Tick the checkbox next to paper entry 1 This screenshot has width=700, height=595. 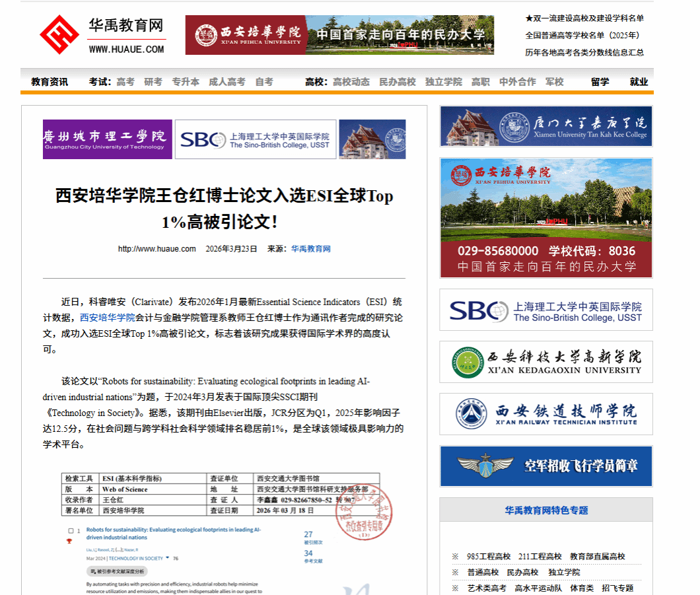[x=71, y=530]
